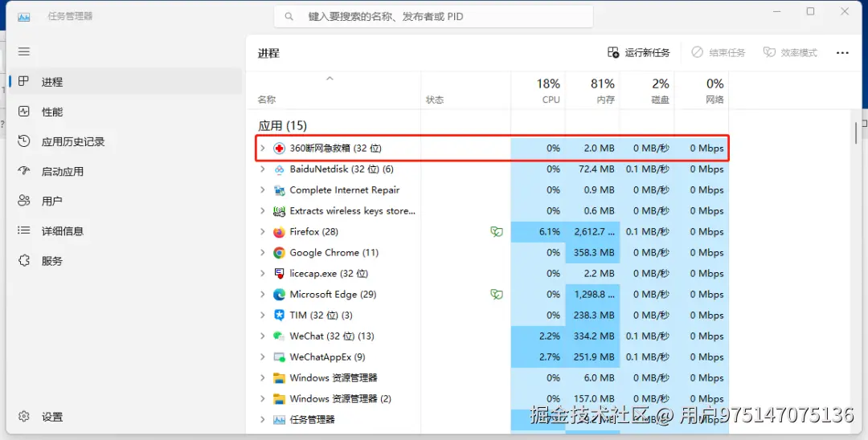The image size is (868, 440).
Task: Open the 服务 tab
Action: (125, 261)
